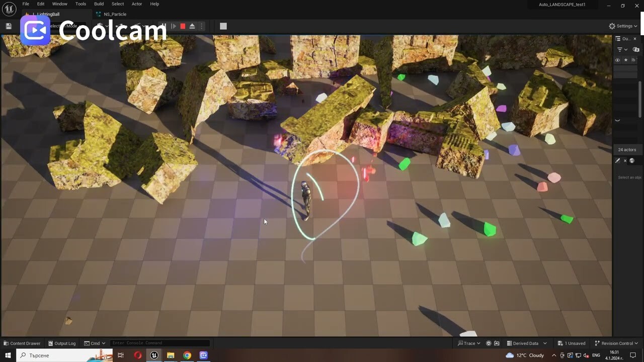This screenshot has height=362, width=644.
Task: Click the Save Current Level icon
Action: pyautogui.click(x=9, y=26)
